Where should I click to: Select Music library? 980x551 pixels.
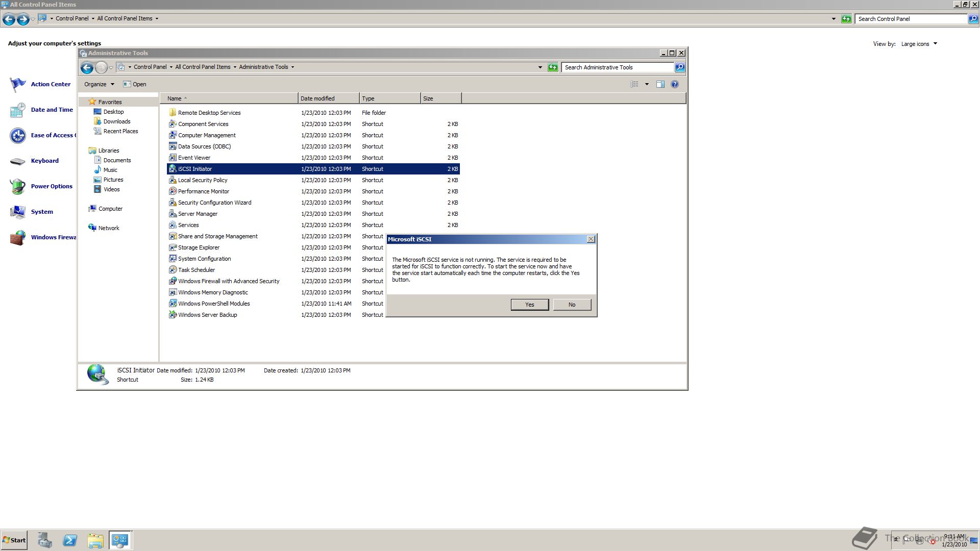tap(110, 170)
